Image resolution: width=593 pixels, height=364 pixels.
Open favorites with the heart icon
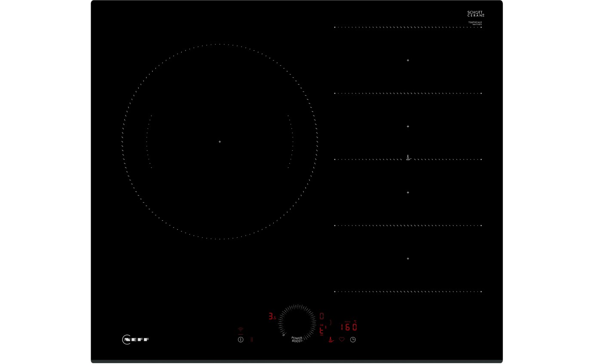[x=342, y=339]
